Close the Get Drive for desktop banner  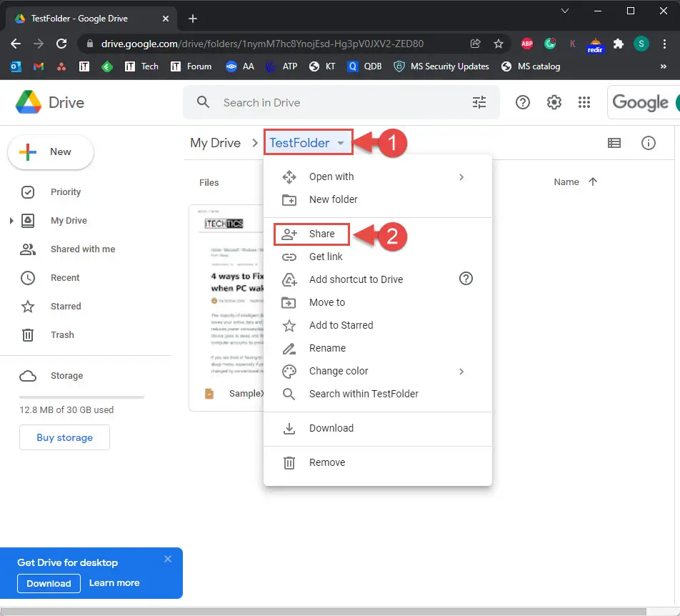click(x=168, y=559)
